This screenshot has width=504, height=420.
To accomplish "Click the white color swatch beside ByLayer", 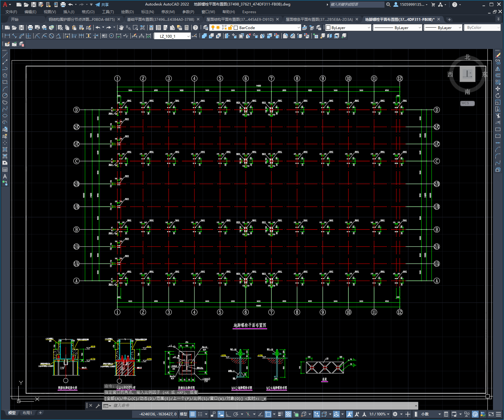I will tap(328, 28).
